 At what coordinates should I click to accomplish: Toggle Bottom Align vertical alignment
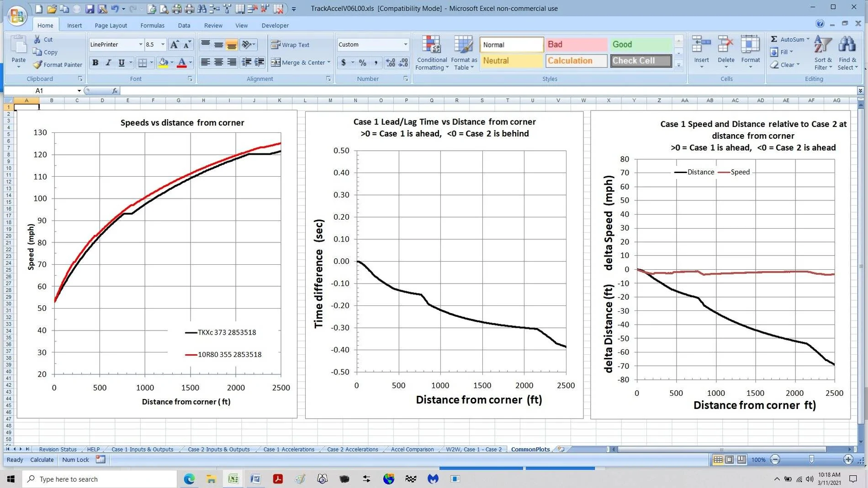click(232, 44)
